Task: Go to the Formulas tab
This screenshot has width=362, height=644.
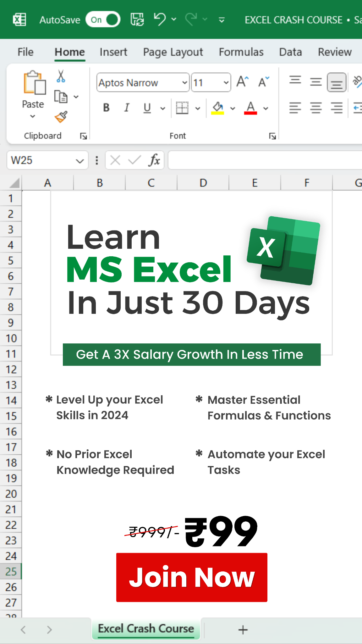Action: [241, 52]
